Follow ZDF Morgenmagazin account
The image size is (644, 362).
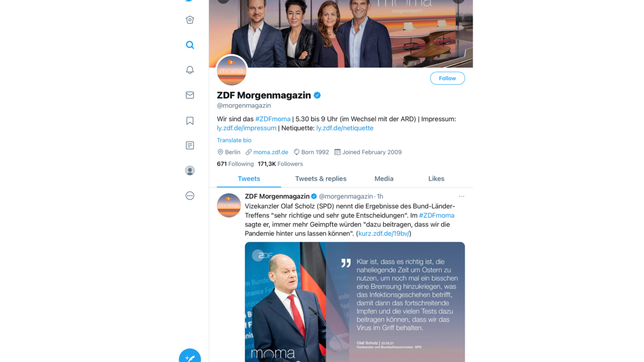pos(448,78)
